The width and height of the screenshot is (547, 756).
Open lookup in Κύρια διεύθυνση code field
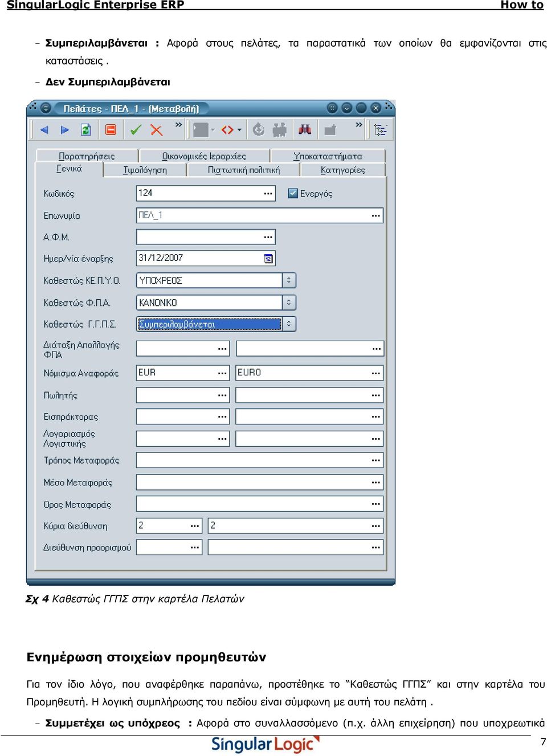[x=195, y=526]
